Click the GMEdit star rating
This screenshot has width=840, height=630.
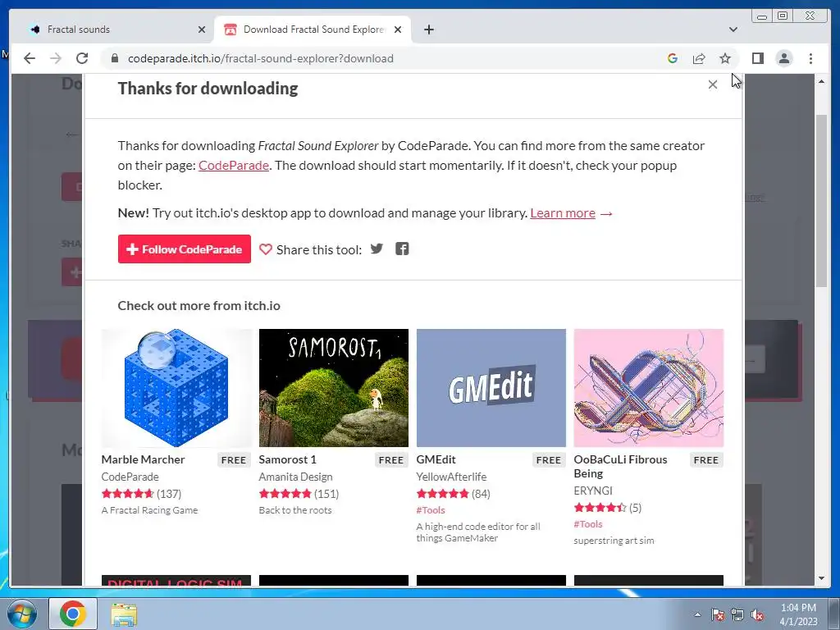click(442, 493)
